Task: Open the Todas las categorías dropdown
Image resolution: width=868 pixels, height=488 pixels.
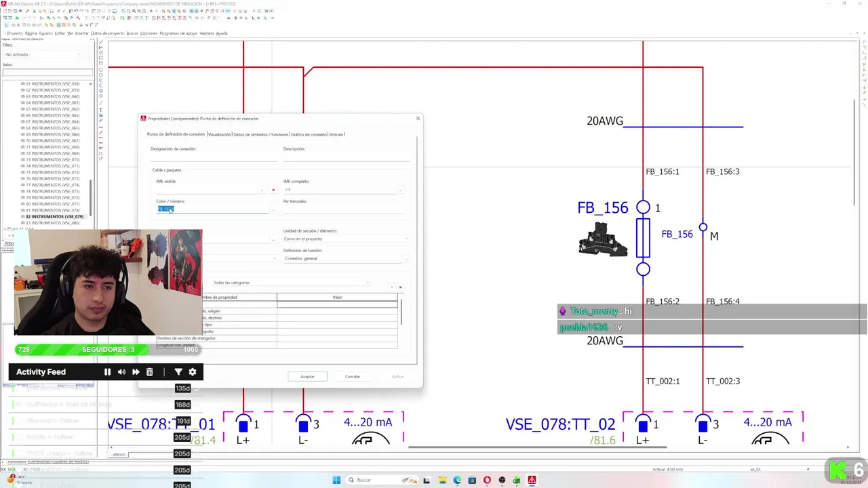Action: 291,283
